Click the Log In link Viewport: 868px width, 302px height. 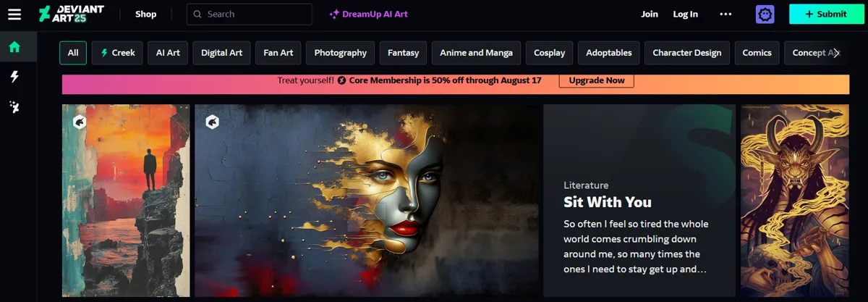pyautogui.click(x=686, y=14)
